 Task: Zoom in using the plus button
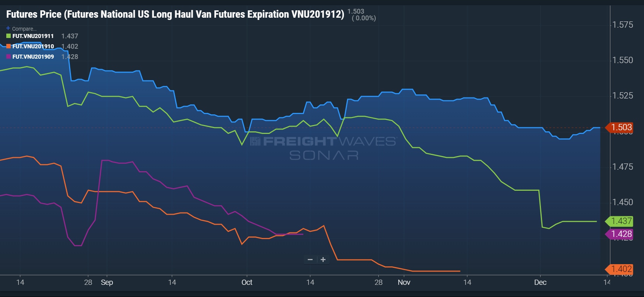tap(323, 260)
